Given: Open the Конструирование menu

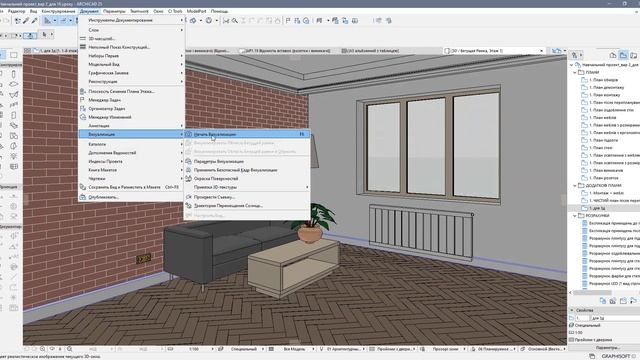Looking at the screenshot, I should [x=58, y=11].
